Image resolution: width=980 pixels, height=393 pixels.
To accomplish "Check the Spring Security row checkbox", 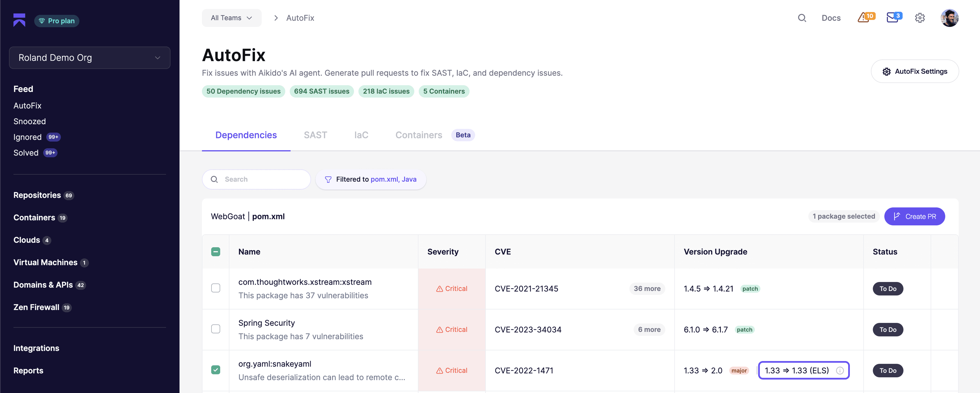I will 216,329.
